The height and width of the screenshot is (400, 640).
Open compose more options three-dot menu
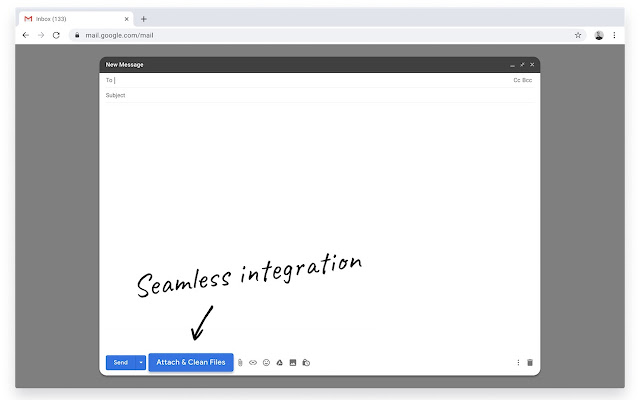pos(518,362)
